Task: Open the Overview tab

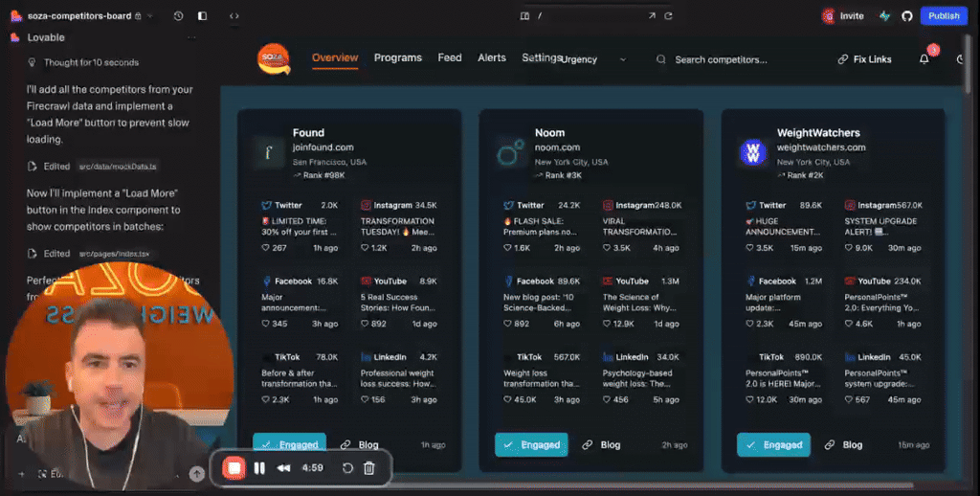Action: tap(334, 57)
